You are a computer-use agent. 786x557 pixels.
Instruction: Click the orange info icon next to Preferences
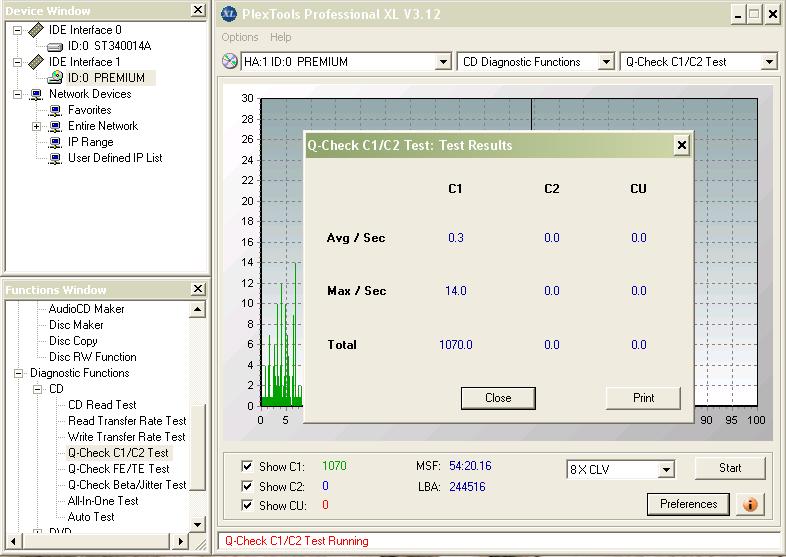(x=750, y=504)
